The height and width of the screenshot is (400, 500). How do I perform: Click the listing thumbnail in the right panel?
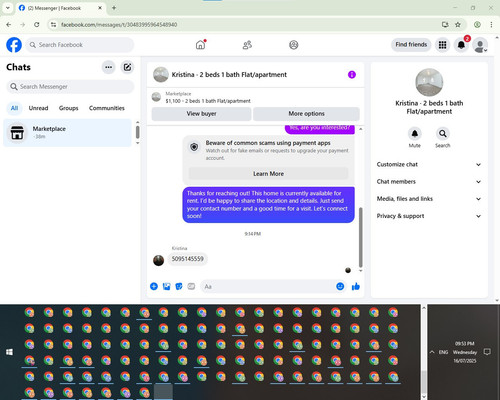[429, 82]
